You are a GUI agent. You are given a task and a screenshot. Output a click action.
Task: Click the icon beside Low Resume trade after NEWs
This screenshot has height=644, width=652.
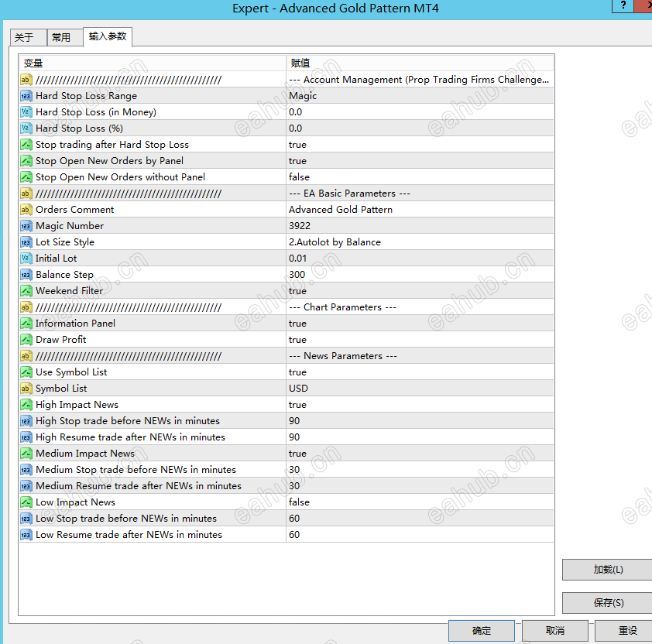point(26,535)
